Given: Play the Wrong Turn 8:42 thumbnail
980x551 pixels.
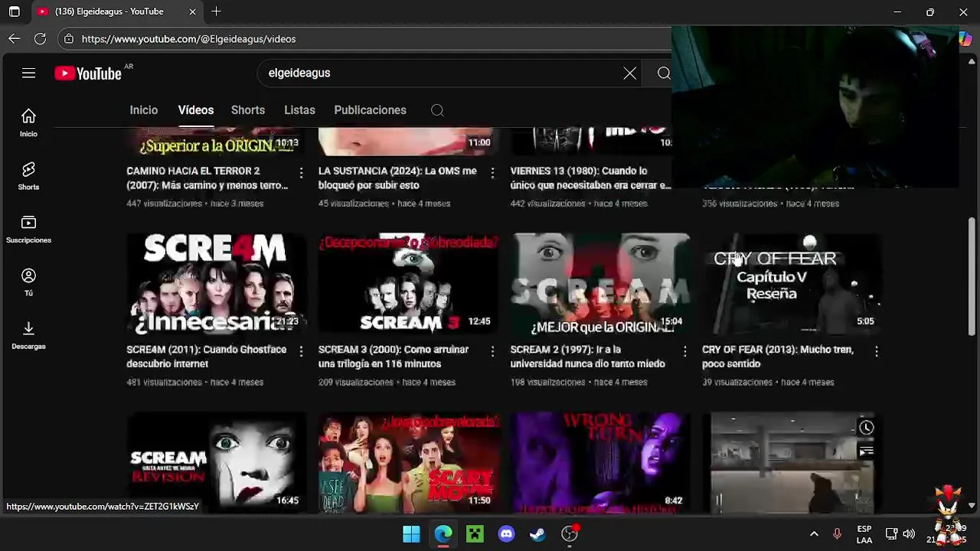Looking at the screenshot, I should pos(600,463).
